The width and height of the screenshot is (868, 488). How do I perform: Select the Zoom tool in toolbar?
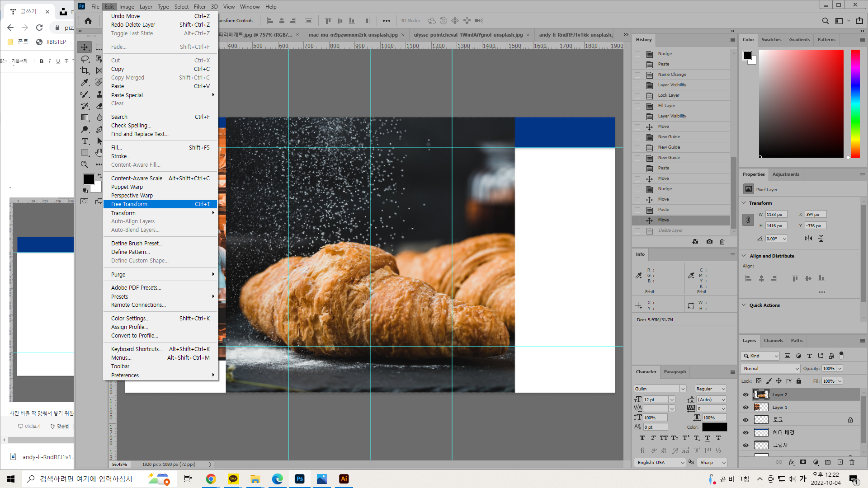click(85, 164)
